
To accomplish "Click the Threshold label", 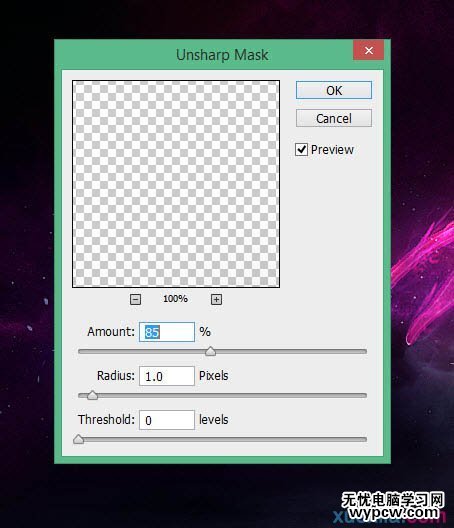I will (106, 420).
